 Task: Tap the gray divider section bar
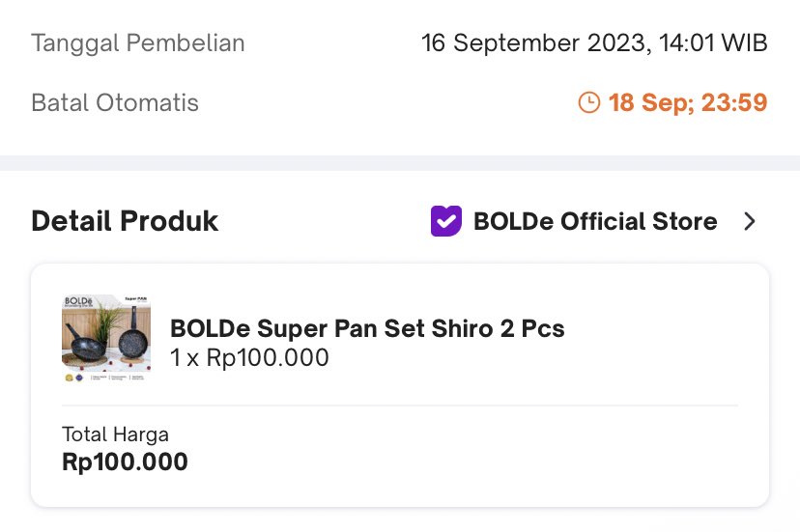point(400,163)
